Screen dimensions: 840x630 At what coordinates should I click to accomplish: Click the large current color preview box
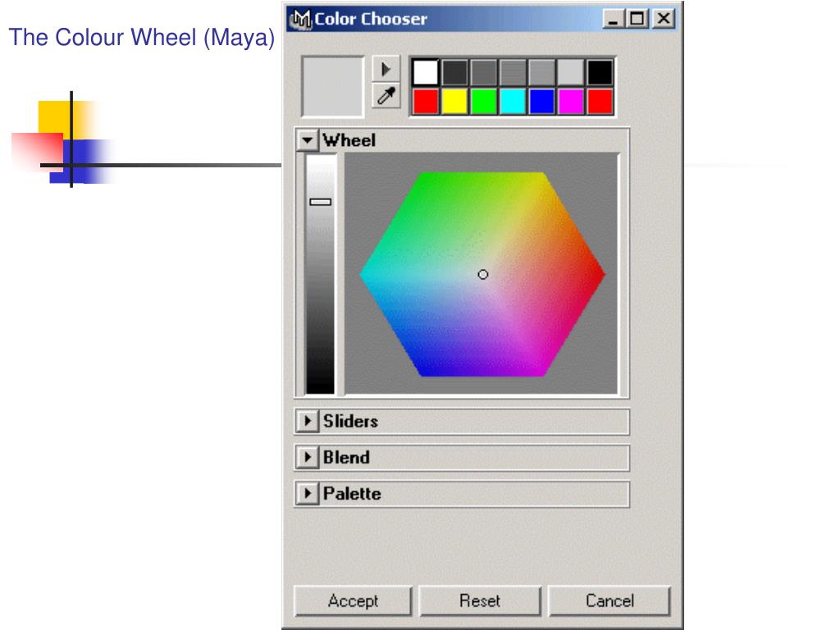(333, 87)
